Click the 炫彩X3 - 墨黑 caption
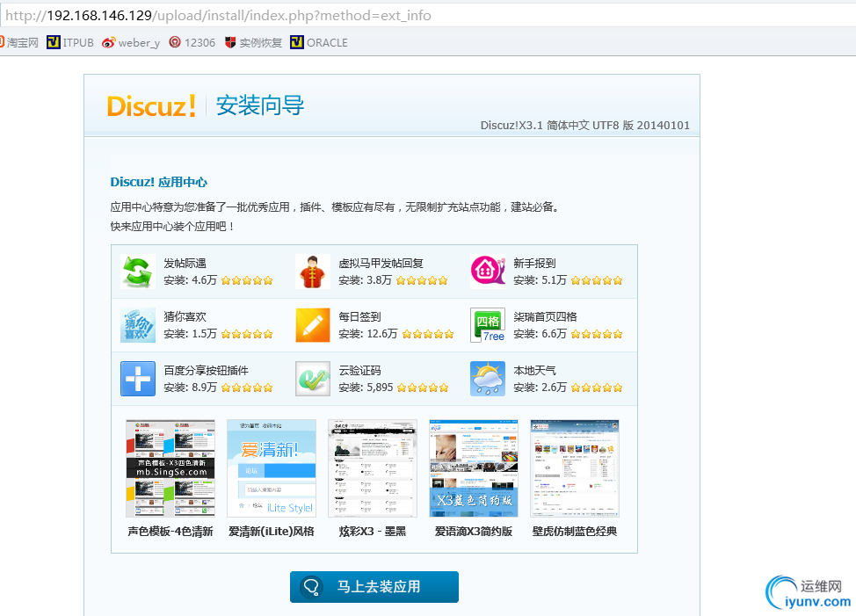The height and width of the screenshot is (616, 856). 373,532
